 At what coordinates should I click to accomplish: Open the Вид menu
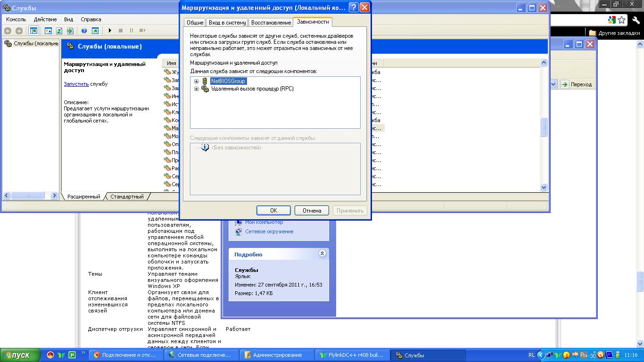69,19
